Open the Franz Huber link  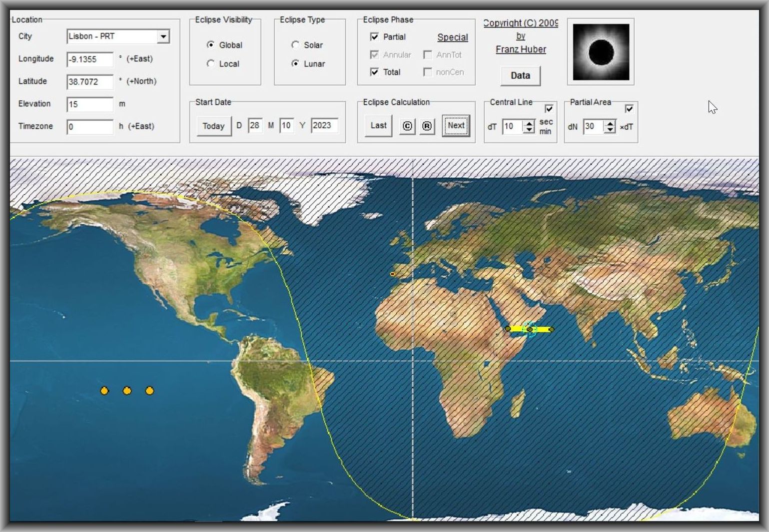click(x=521, y=49)
